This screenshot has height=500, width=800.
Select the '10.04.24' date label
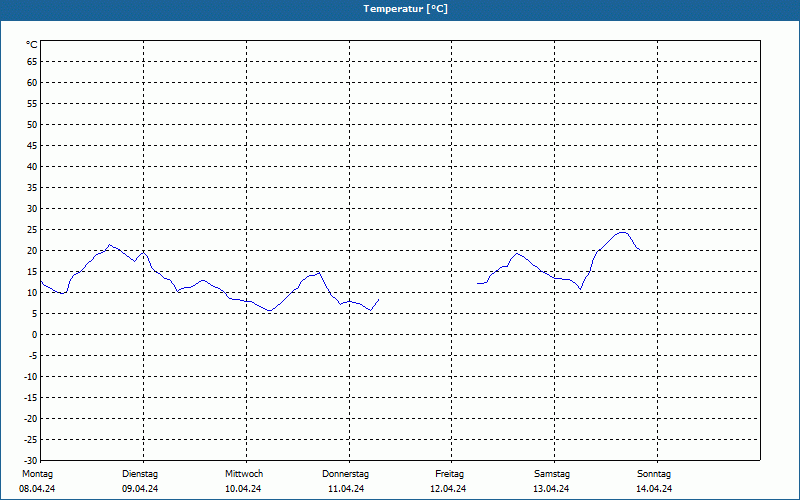click(x=243, y=489)
